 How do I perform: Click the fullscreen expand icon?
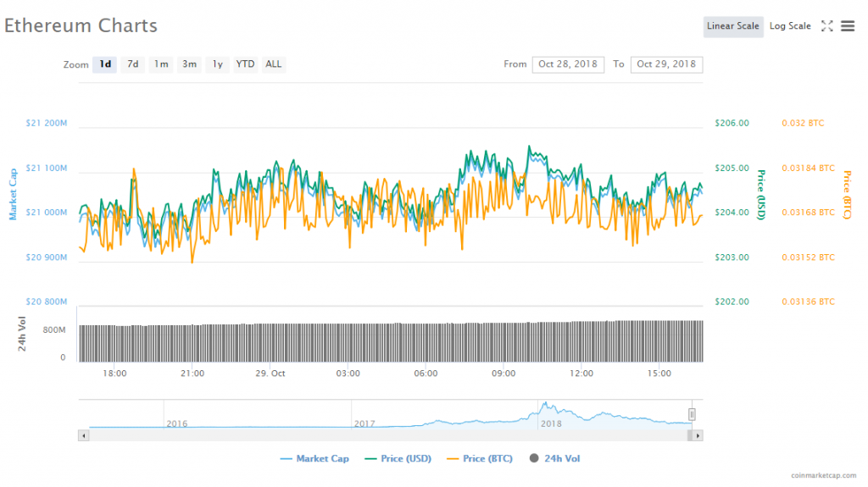[x=827, y=26]
